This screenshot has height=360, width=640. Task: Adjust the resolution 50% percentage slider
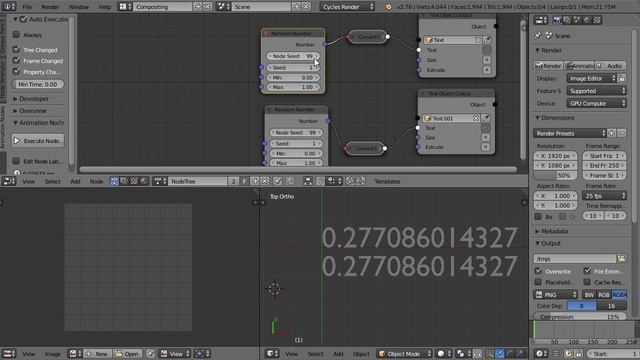[x=556, y=176]
